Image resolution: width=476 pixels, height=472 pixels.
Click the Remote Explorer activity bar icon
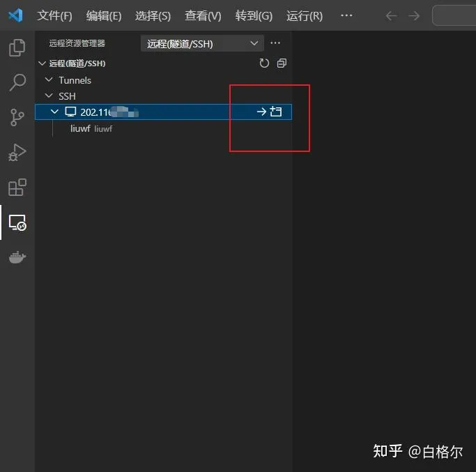(17, 222)
